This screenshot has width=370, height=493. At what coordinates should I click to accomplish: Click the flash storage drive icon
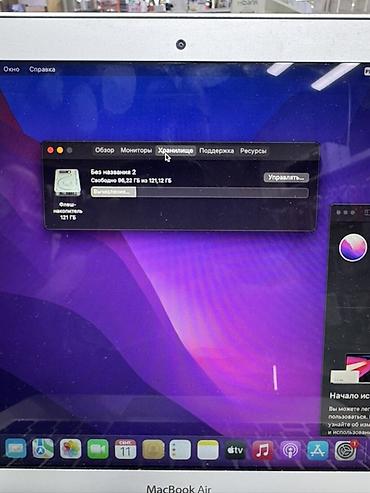coord(68,182)
